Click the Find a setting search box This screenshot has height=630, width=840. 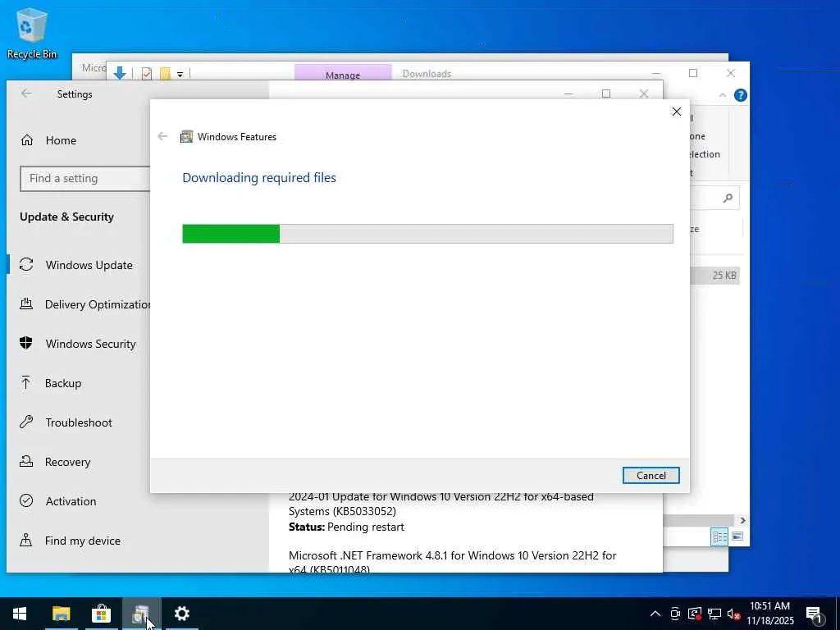coord(85,178)
